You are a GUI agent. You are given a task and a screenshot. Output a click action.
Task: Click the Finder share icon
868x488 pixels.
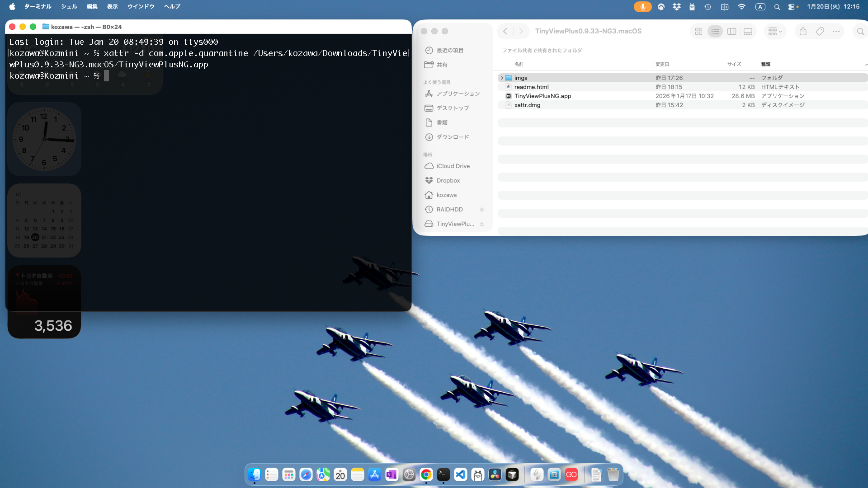point(803,31)
